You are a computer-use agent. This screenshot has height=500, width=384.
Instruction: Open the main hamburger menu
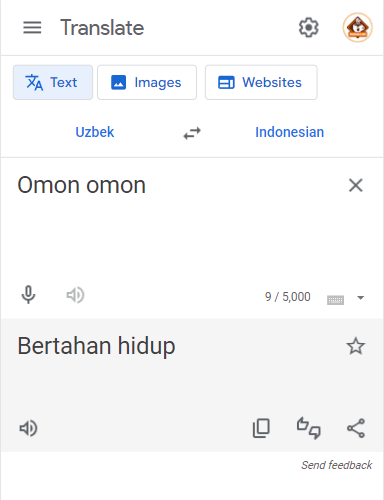point(32,27)
